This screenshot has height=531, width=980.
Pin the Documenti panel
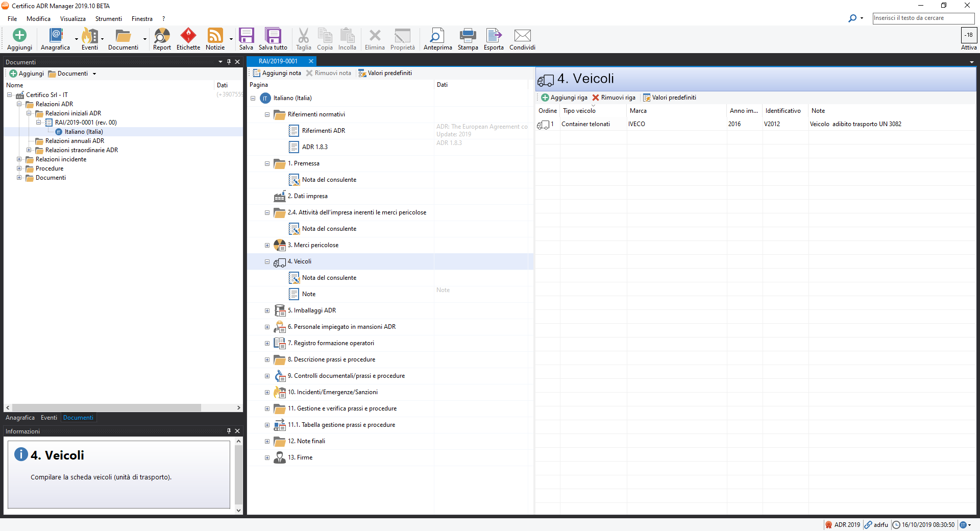coord(229,62)
